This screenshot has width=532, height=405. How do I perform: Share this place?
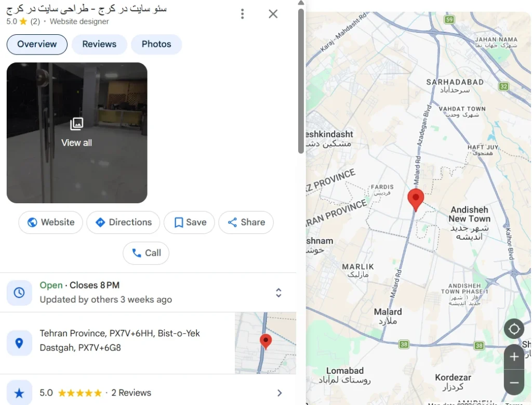246,223
